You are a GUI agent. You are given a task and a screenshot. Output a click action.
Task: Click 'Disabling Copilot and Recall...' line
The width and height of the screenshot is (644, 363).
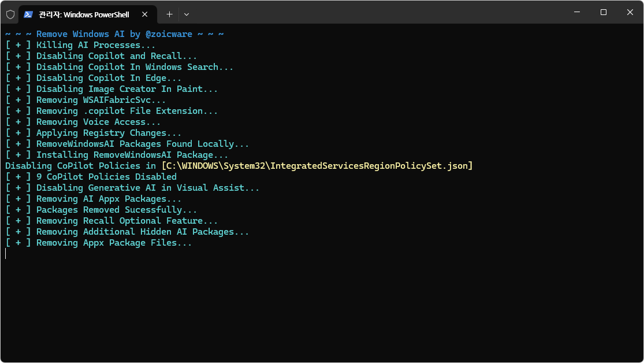(101, 56)
